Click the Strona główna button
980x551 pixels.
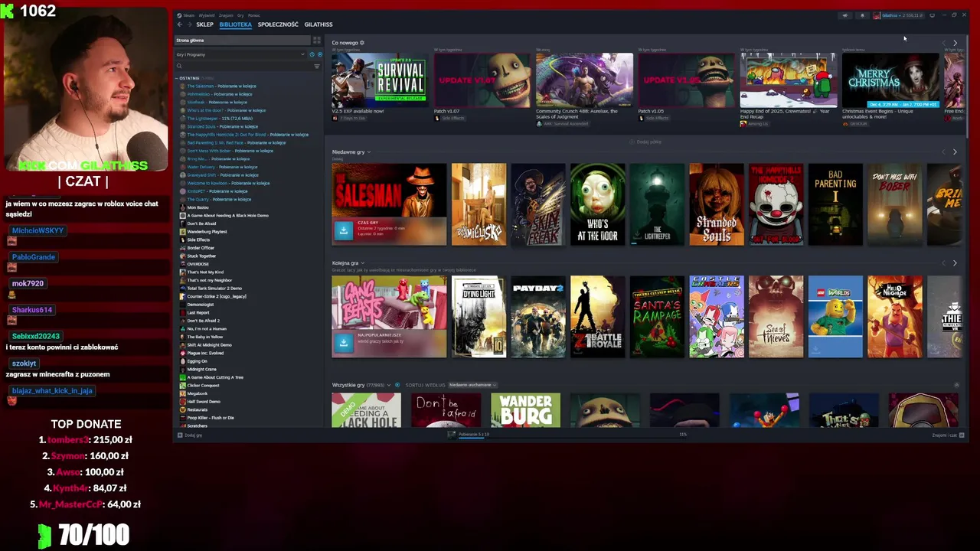click(x=242, y=40)
